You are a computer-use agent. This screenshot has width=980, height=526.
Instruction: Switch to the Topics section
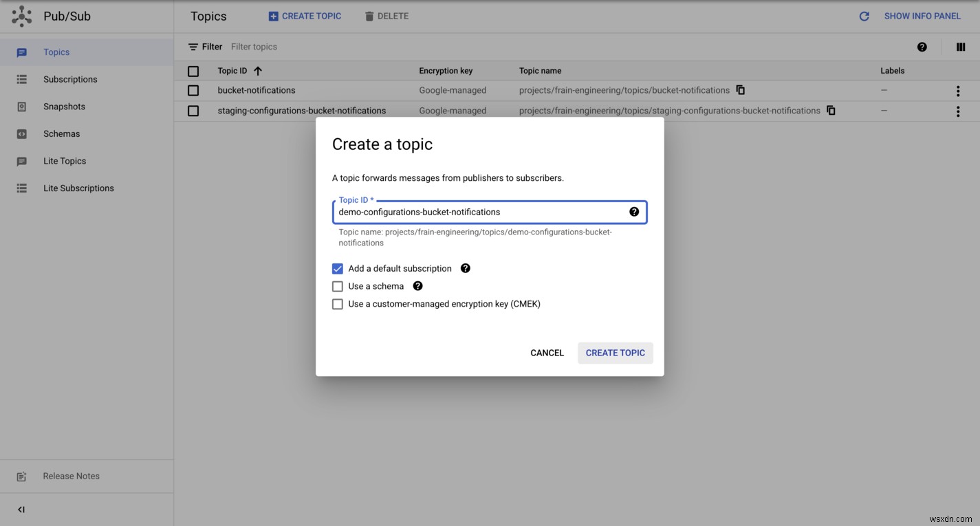[56, 52]
